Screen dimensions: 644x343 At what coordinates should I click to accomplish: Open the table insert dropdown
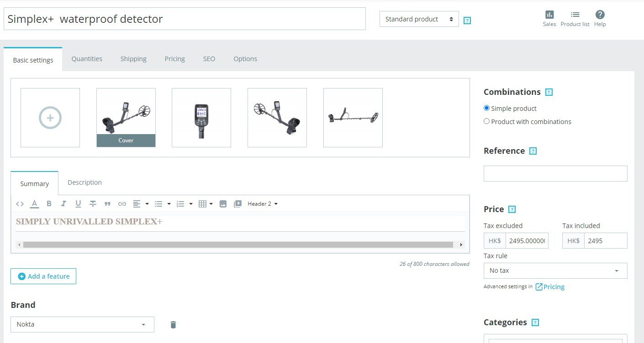pyautogui.click(x=206, y=204)
